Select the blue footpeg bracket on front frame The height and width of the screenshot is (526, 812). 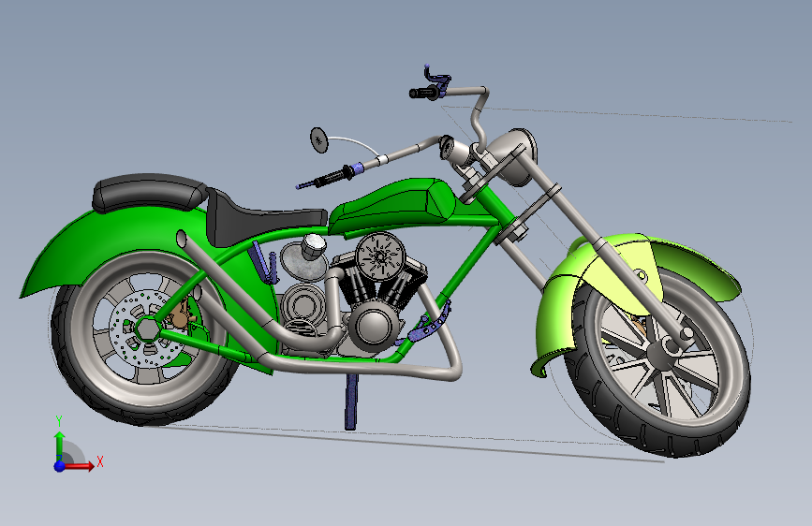point(427,326)
